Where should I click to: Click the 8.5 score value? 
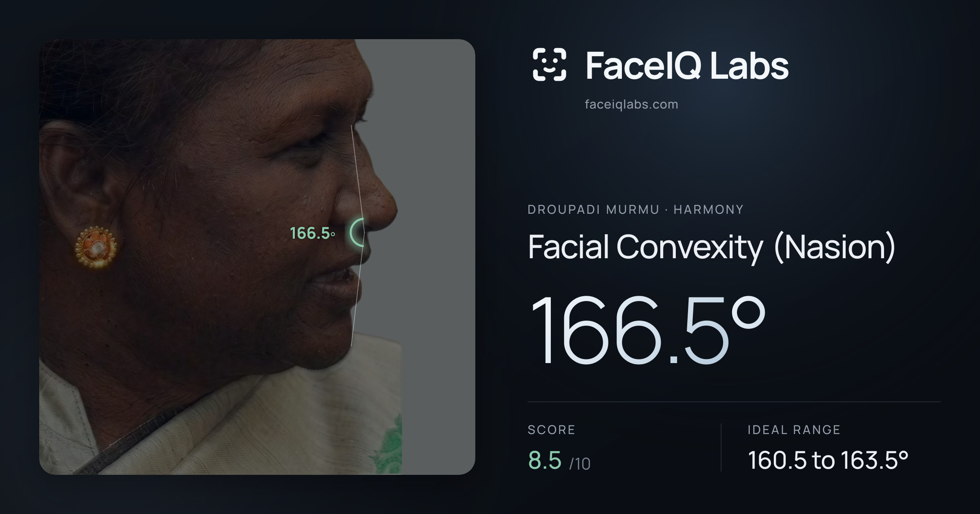pyautogui.click(x=545, y=460)
